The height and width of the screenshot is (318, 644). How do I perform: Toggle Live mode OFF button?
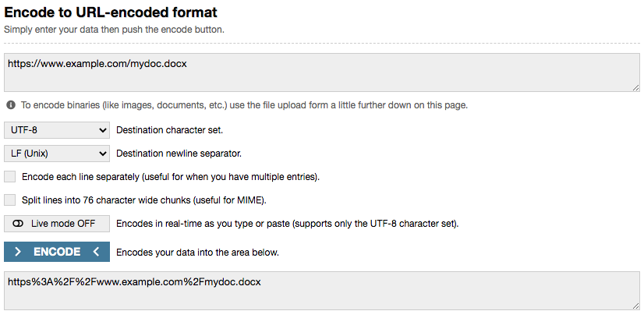point(57,224)
